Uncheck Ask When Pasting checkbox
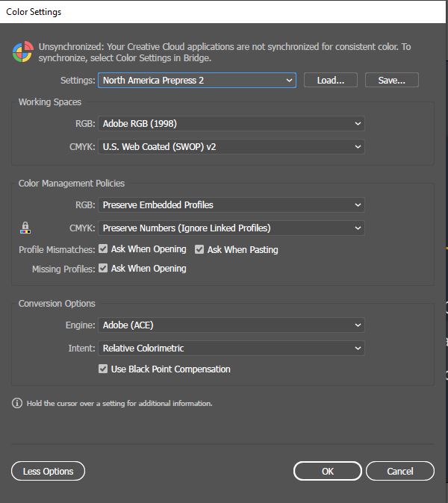Screen dimensions: 448x503 pos(199,249)
